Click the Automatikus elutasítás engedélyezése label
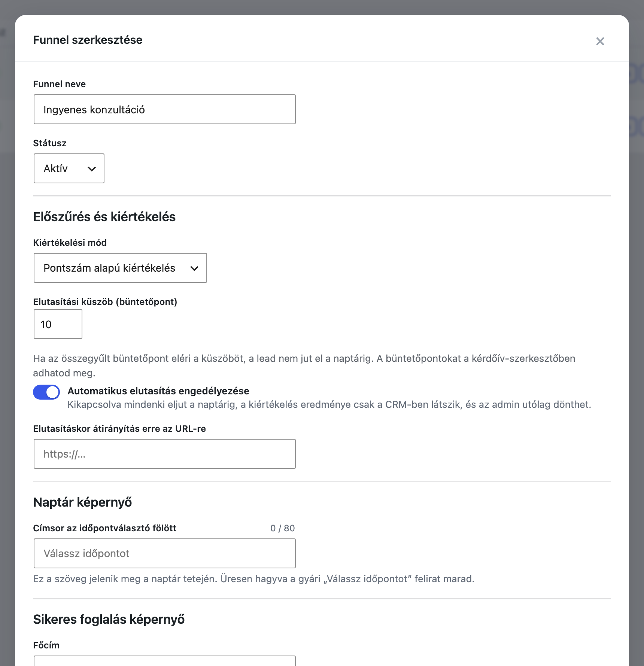Image resolution: width=644 pixels, height=666 pixels. (x=158, y=391)
